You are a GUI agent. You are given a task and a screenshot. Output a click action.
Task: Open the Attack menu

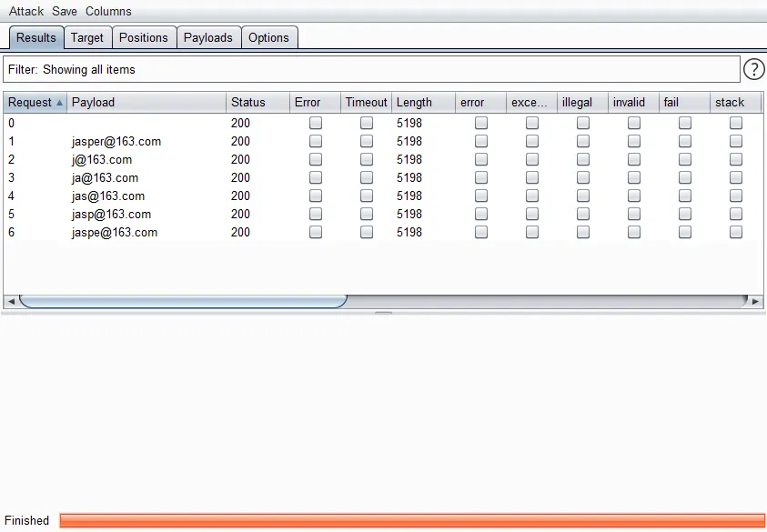25,11
